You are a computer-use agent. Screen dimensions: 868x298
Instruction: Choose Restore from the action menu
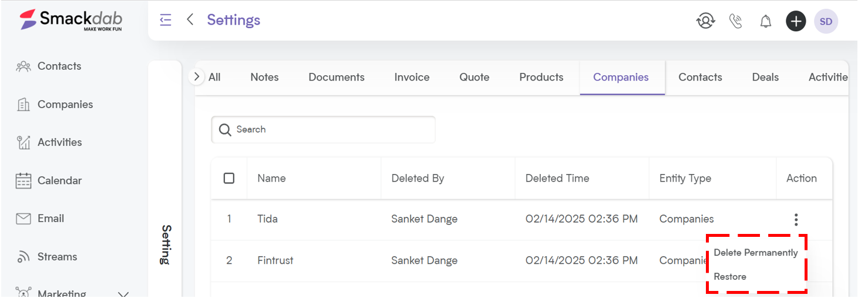(x=730, y=277)
